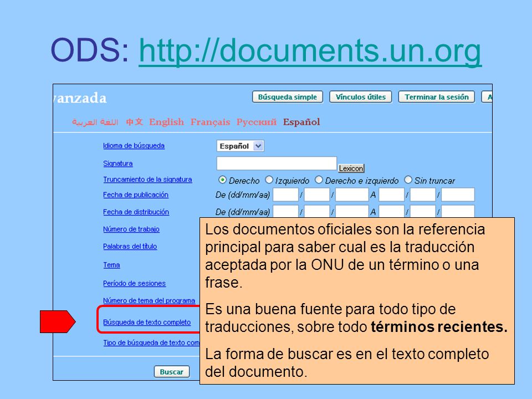Switch interface language to Français
Screen dimensions: 532x399
tap(211, 122)
